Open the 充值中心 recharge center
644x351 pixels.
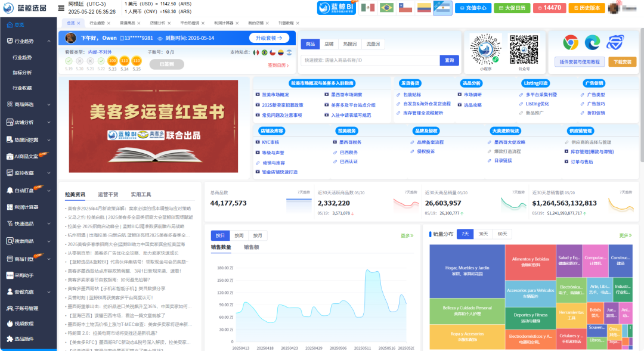click(473, 8)
